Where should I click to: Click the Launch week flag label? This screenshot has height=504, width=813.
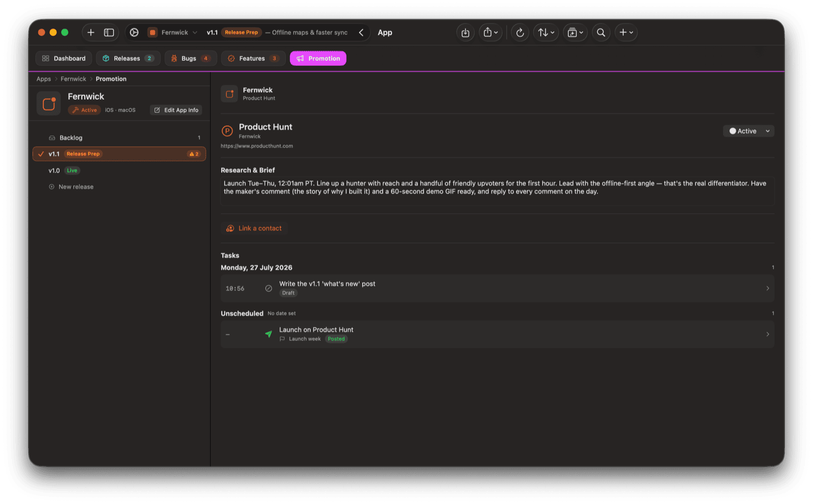click(x=300, y=339)
